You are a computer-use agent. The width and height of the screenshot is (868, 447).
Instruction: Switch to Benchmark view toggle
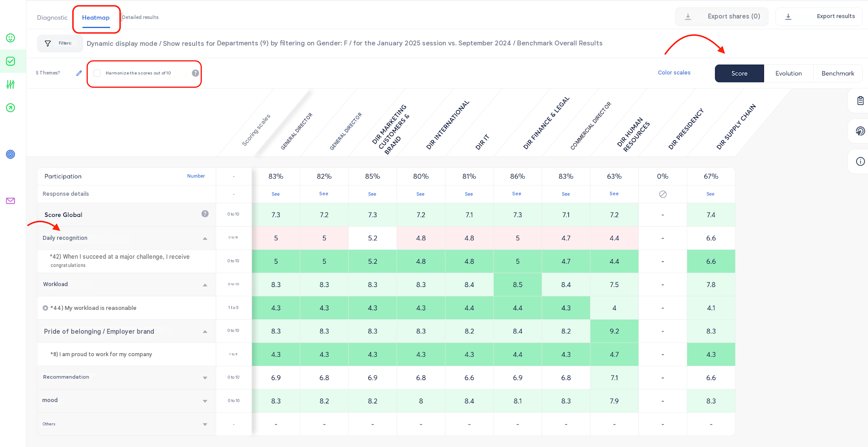[838, 74]
